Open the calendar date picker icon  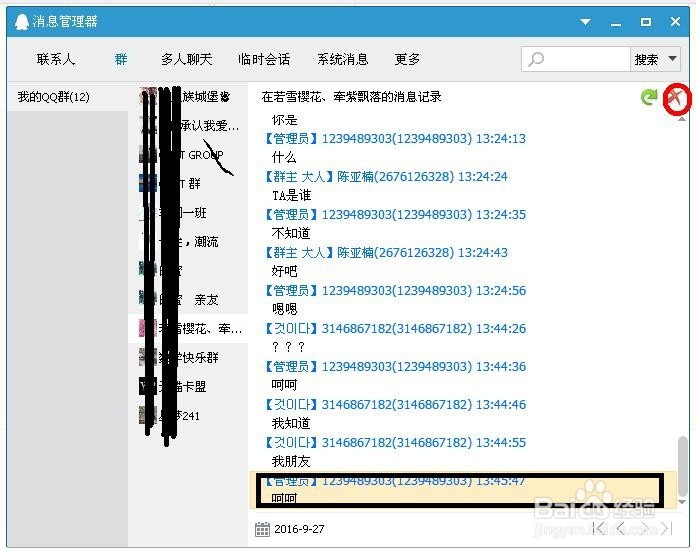pyautogui.click(x=262, y=529)
